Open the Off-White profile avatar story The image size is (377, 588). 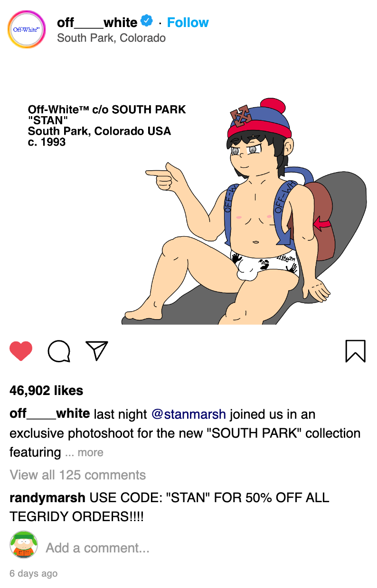pyautogui.click(x=27, y=29)
